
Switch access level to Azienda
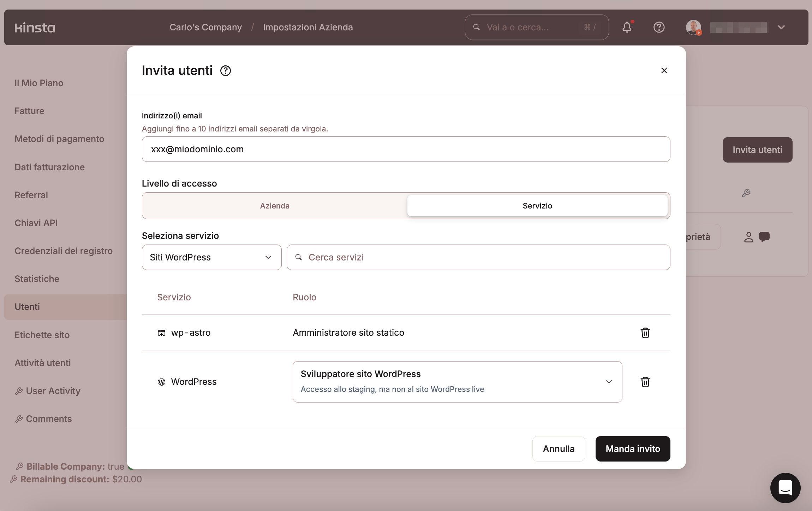coord(275,206)
